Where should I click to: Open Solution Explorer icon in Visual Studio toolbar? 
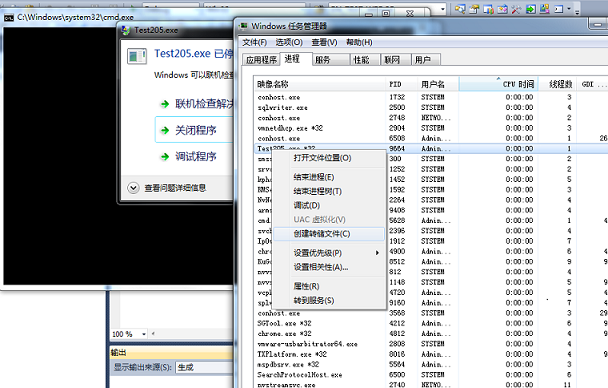click(460, 9)
